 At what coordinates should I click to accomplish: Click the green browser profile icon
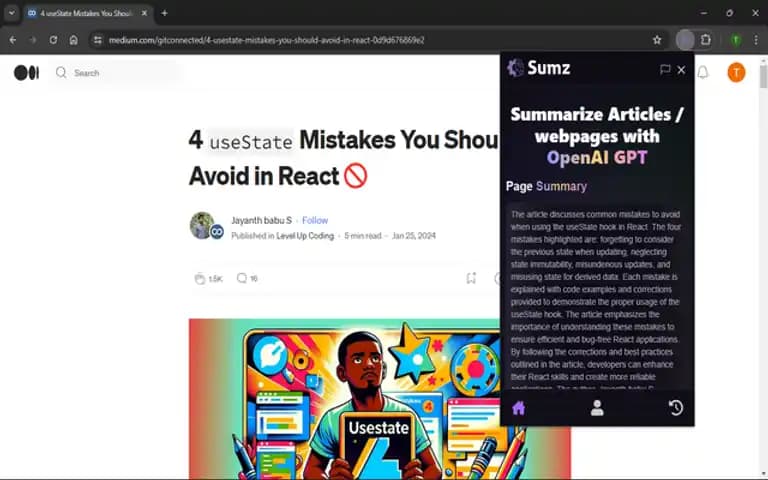[x=736, y=40]
